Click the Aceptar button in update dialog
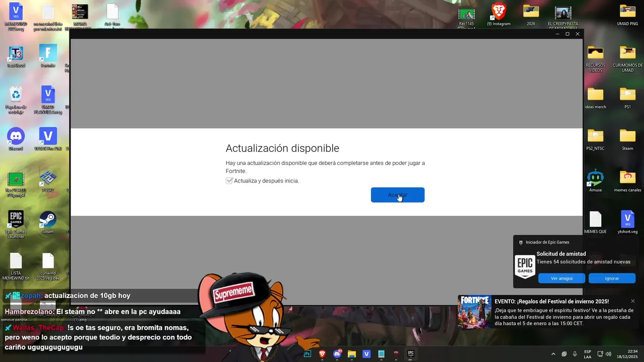Image resolution: width=644 pixels, height=362 pixels. [x=397, y=195]
